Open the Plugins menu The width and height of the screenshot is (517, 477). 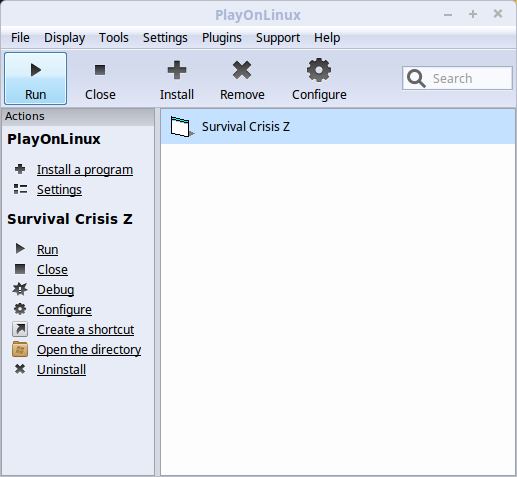point(222,38)
